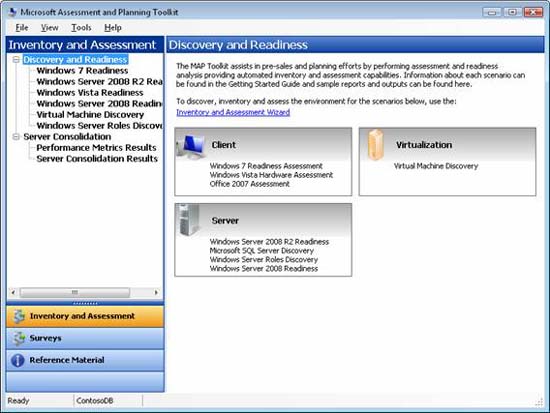Click the Server tower icon
This screenshot has height=413, width=550.
point(189,220)
